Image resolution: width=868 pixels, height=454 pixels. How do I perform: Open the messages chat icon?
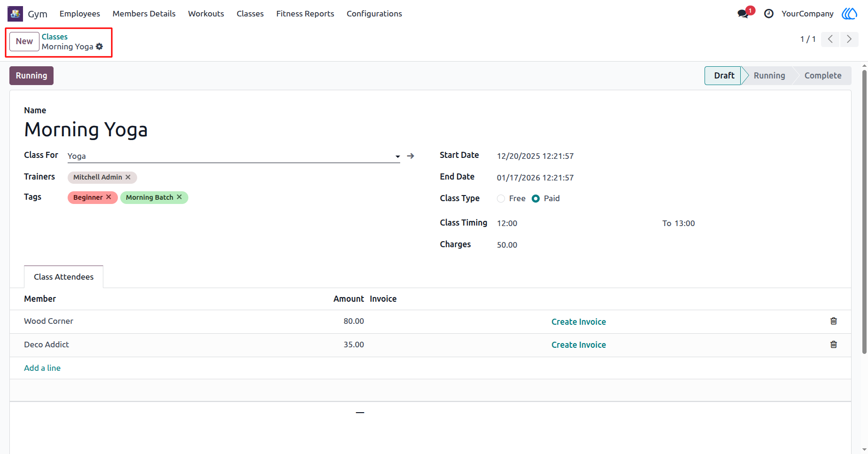743,14
